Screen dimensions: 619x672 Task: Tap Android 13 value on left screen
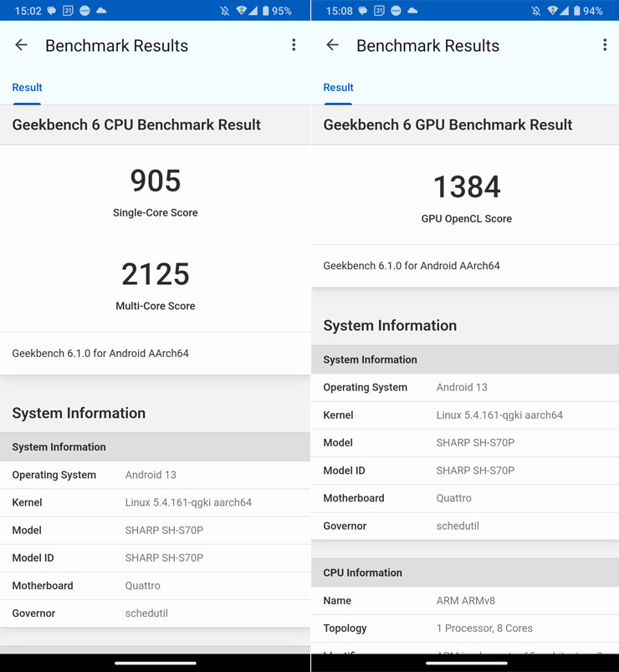[x=151, y=475]
